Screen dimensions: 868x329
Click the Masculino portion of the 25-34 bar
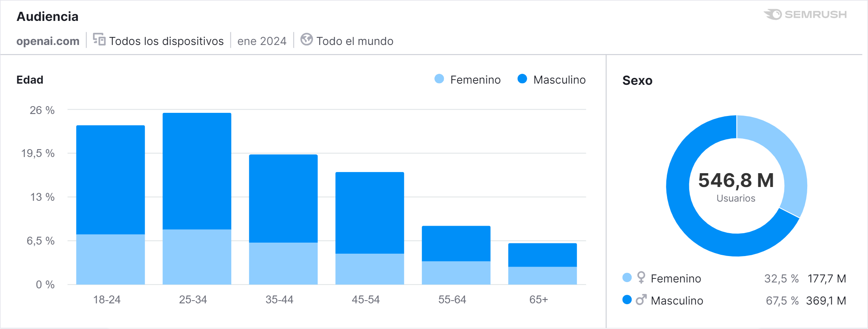tap(197, 171)
